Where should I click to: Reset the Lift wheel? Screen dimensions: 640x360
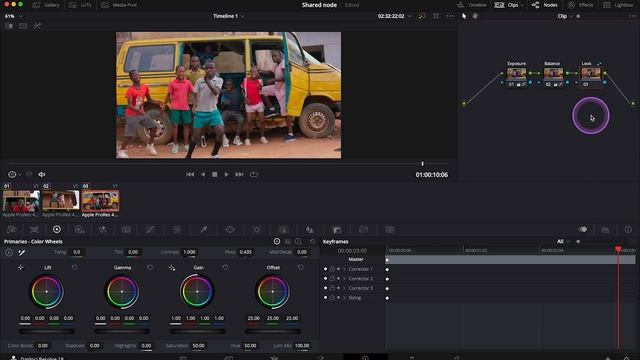click(x=74, y=267)
